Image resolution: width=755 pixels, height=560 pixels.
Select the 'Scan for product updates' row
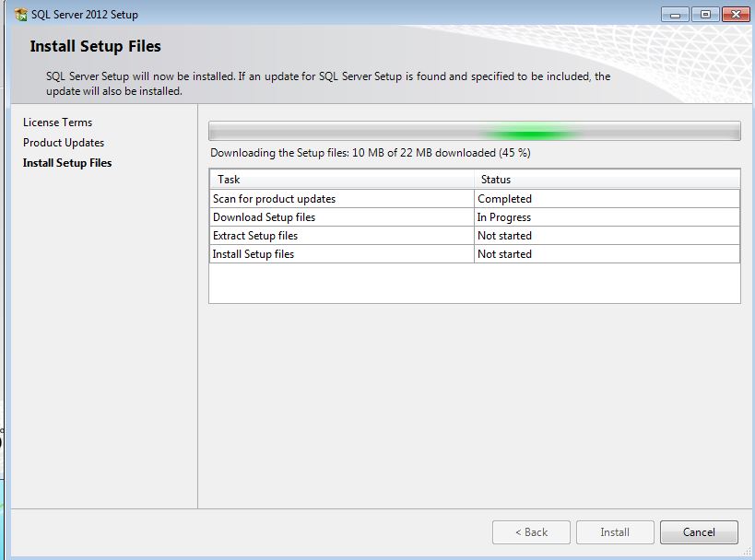pos(475,199)
